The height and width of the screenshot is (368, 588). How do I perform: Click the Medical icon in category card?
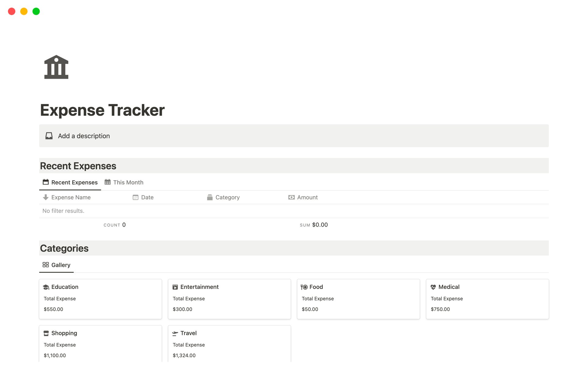[x=433, y=287]
